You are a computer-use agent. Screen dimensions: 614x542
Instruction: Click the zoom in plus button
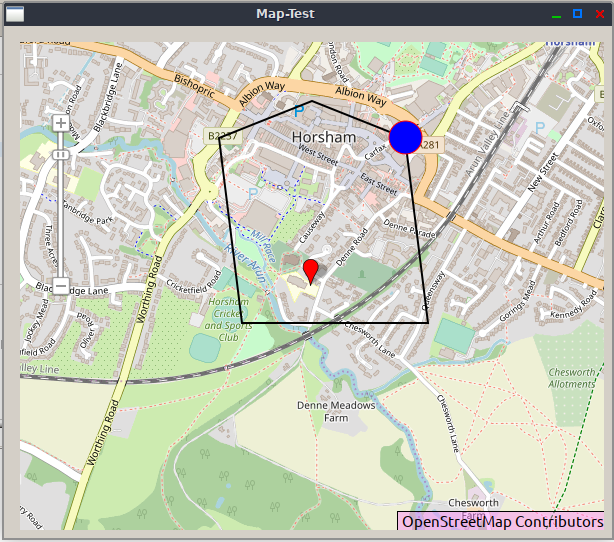pos(60,123)
